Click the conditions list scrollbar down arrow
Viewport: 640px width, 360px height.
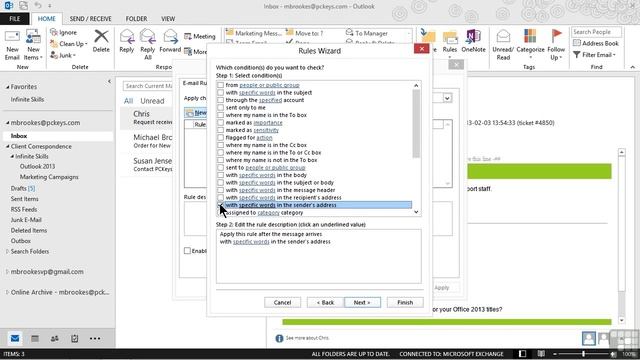(416, 212)
